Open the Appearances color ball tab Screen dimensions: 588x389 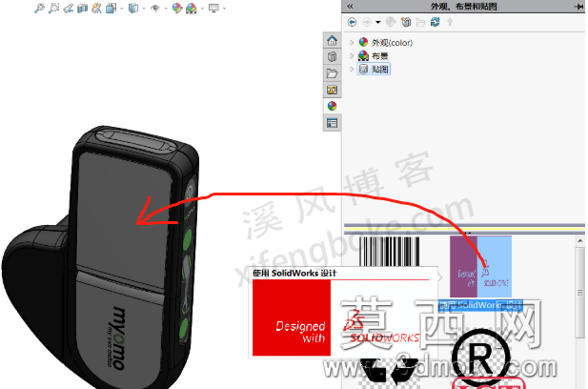point(332,106)
